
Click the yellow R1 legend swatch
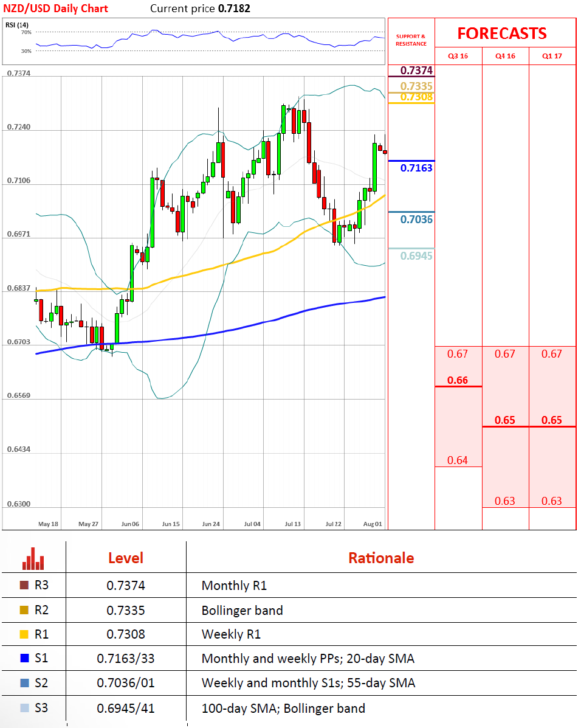[x=24, y=634]
